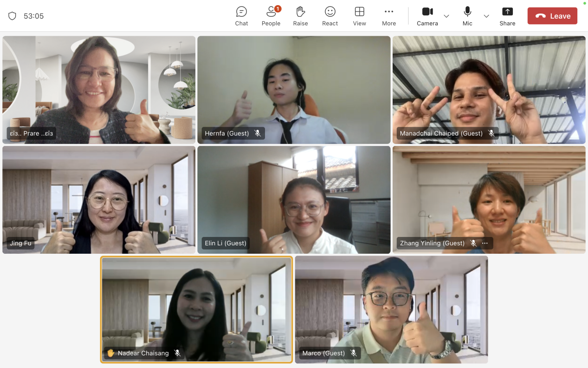Screen dimensions: 588x368
Task: Open the React emoji menu
Action: pos(330,16)
